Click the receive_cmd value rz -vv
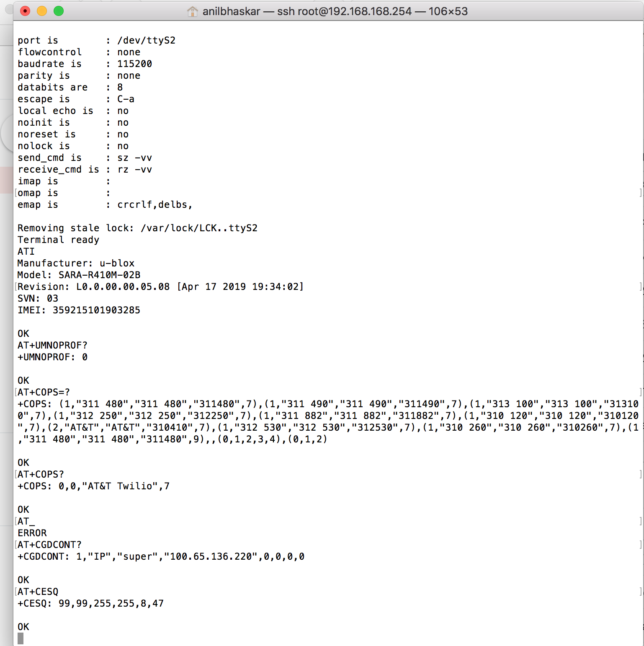 click(x=134, y=169)
